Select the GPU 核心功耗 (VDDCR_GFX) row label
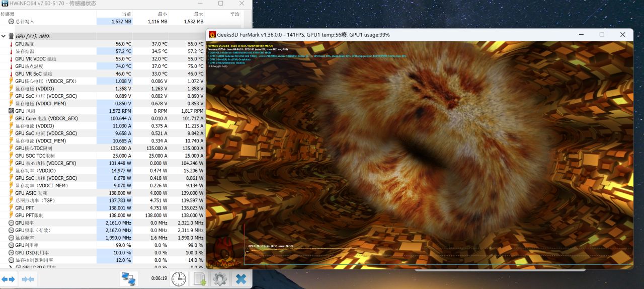 (x=45, y=163)
